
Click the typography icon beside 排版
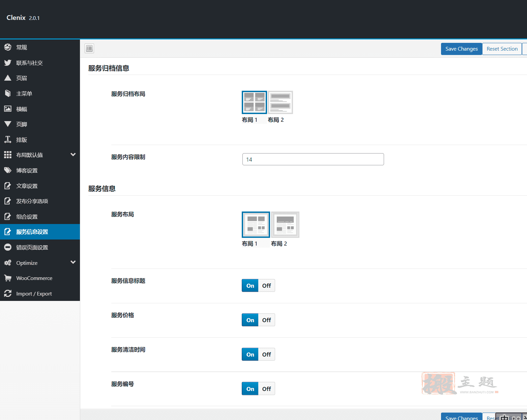pos(8,139)
